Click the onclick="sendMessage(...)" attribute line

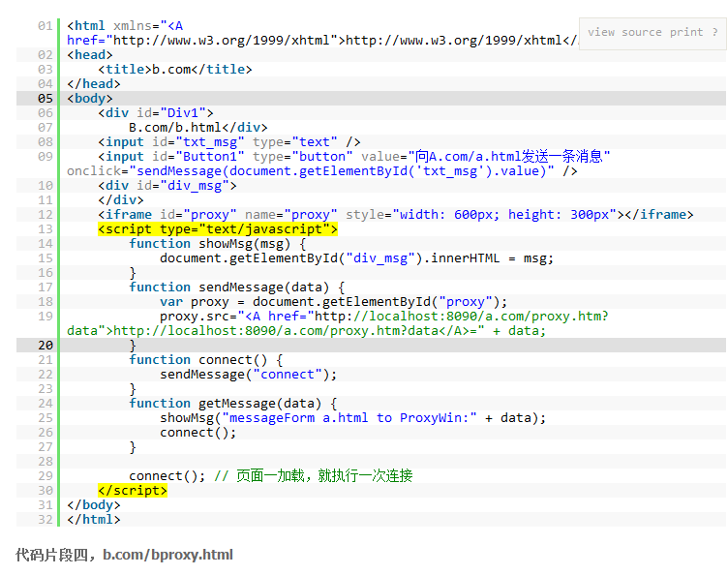pyautogui.click(x=321, y=170)
